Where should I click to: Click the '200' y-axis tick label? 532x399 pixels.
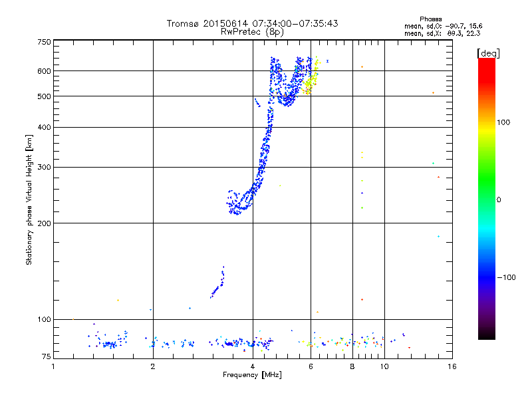[x=44, y=223]
